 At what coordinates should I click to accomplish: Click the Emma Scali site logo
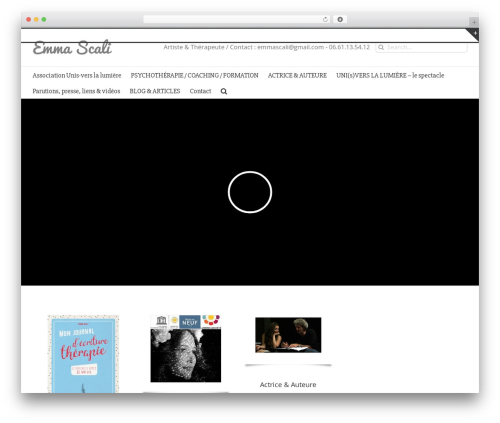point(72,48)
